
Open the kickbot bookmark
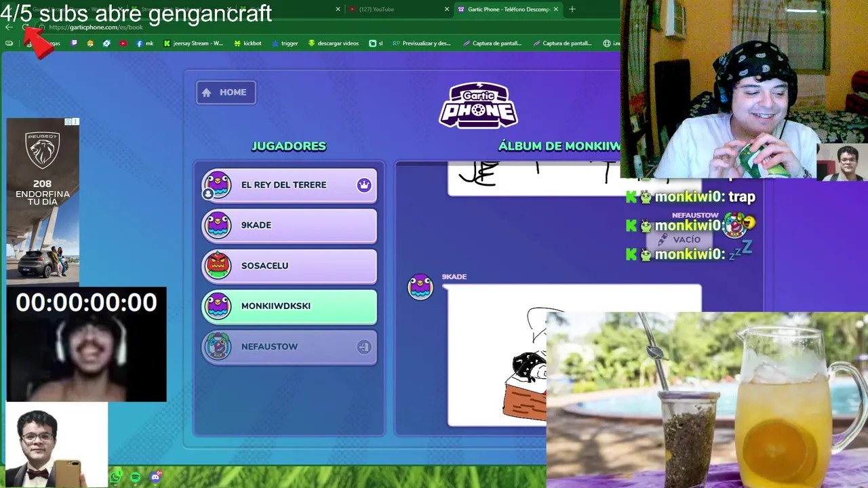click(x=248, y=43)
